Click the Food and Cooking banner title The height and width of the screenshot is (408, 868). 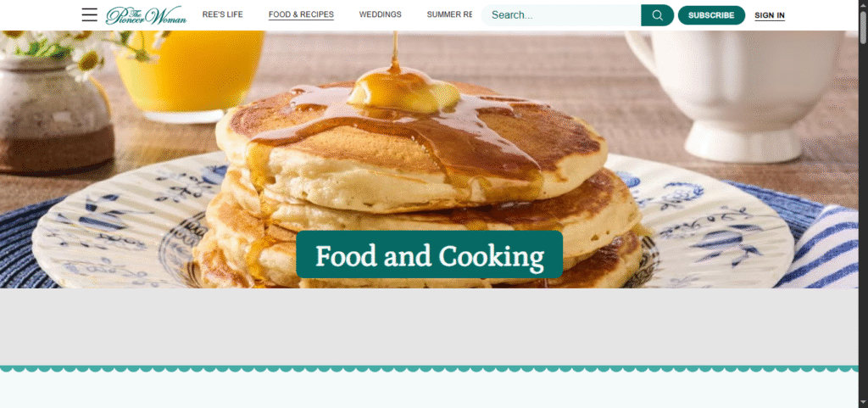coord(430,254)
